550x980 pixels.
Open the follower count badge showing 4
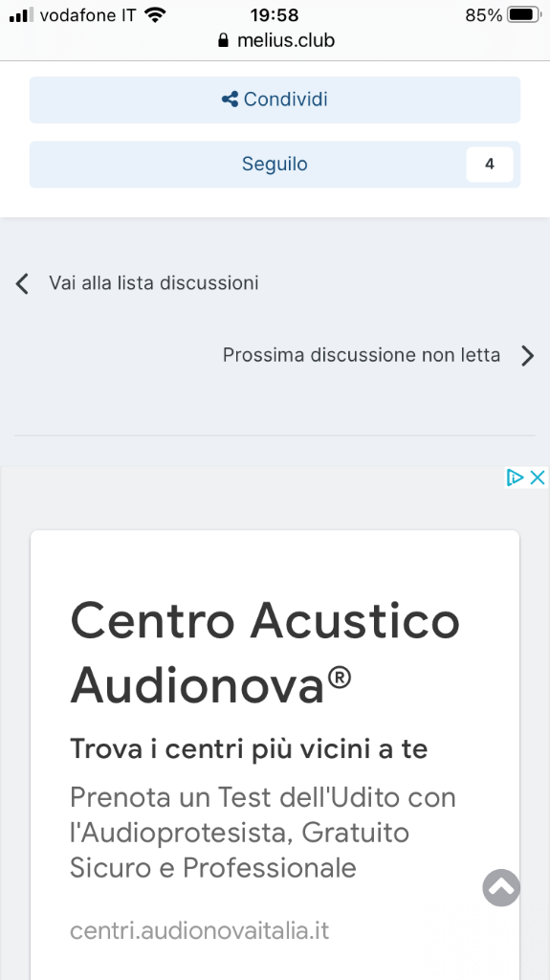490,165
